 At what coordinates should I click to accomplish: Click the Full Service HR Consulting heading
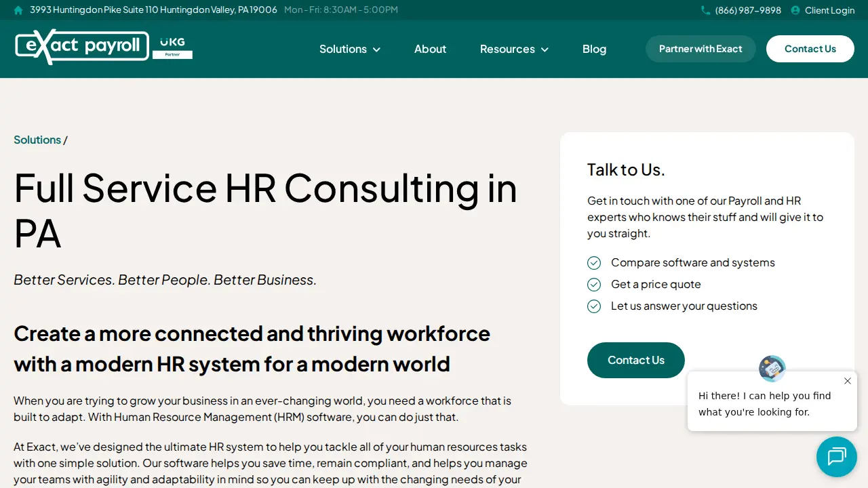coord(265,210)
